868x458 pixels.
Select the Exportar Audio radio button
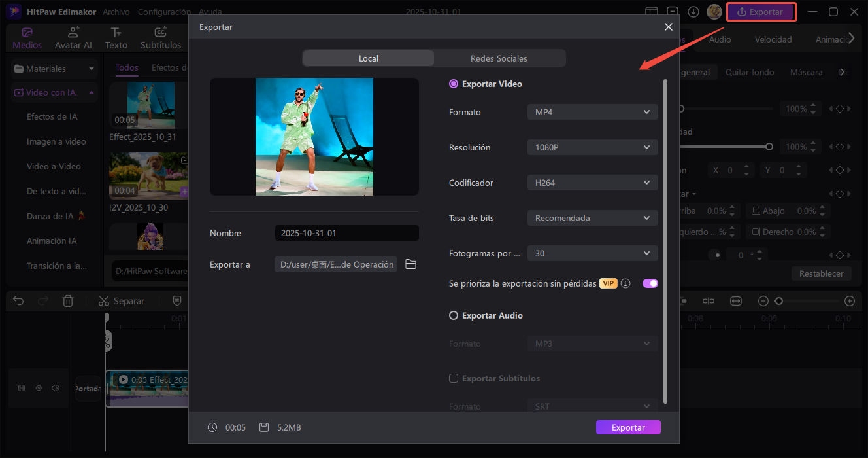pyautogui.click(x=454, y=315)
